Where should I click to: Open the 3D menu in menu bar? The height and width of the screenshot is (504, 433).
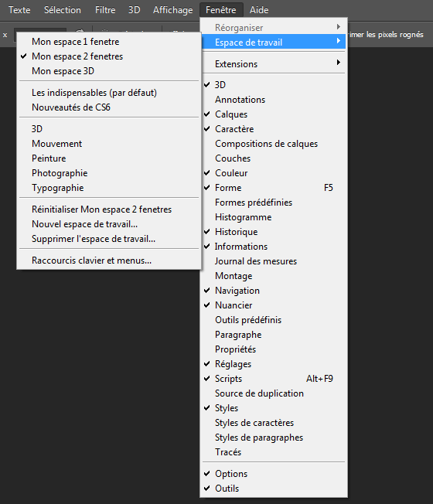[x=135, y=10]
